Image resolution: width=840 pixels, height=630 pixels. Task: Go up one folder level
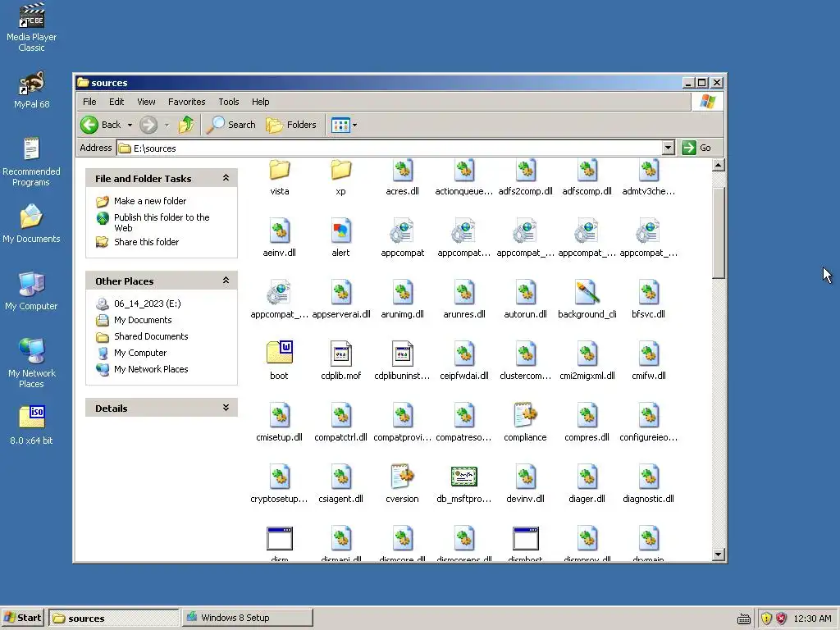pyautogui.click(x=186, y=125)
